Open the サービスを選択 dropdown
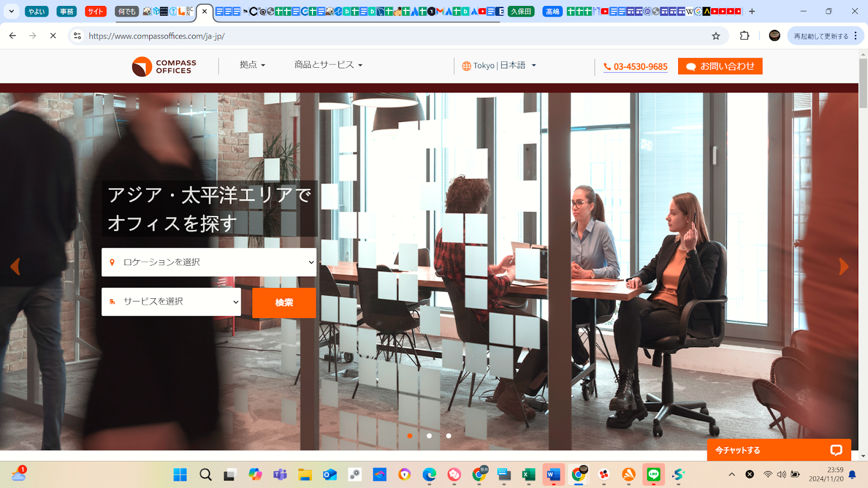The width and height of the screenshot is (868, 488). click(x=171, y=301)
